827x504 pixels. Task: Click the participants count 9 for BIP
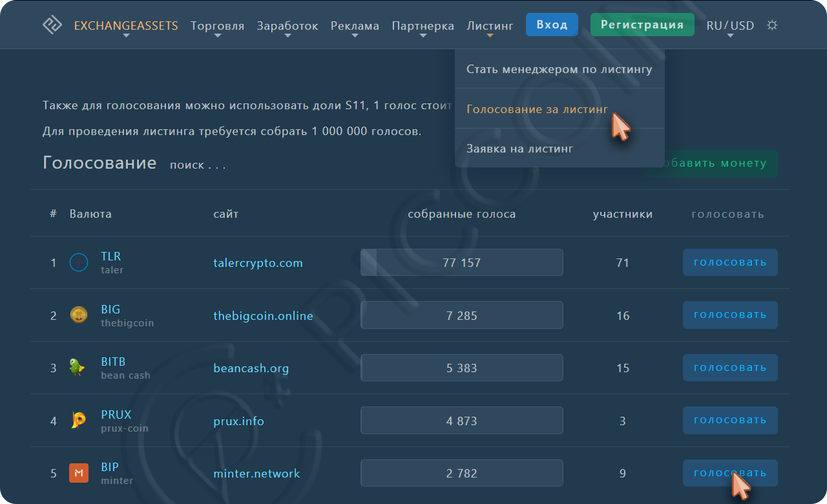point(623,474)
